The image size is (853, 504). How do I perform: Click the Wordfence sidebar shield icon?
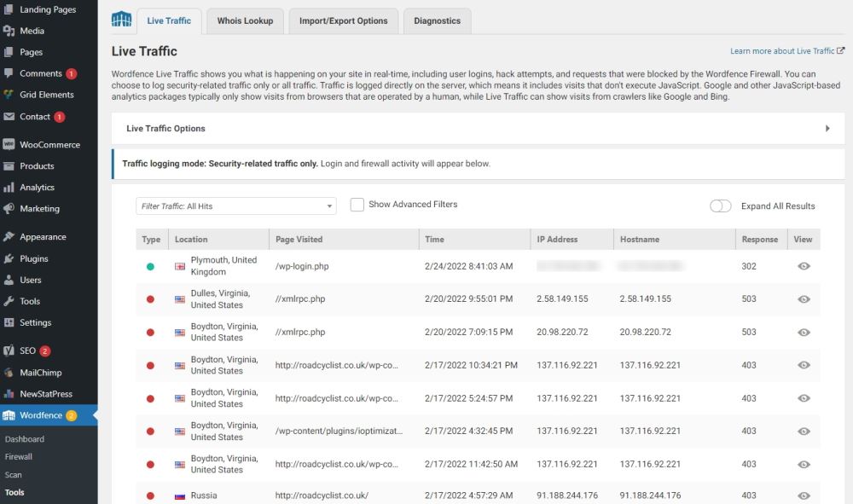(x=9, y=415)
